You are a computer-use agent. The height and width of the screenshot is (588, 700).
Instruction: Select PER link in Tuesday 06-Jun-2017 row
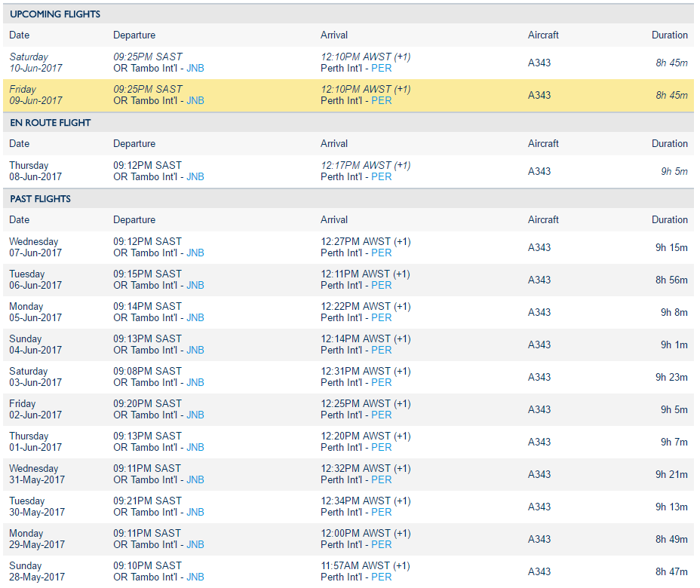(x=382, y=286)
